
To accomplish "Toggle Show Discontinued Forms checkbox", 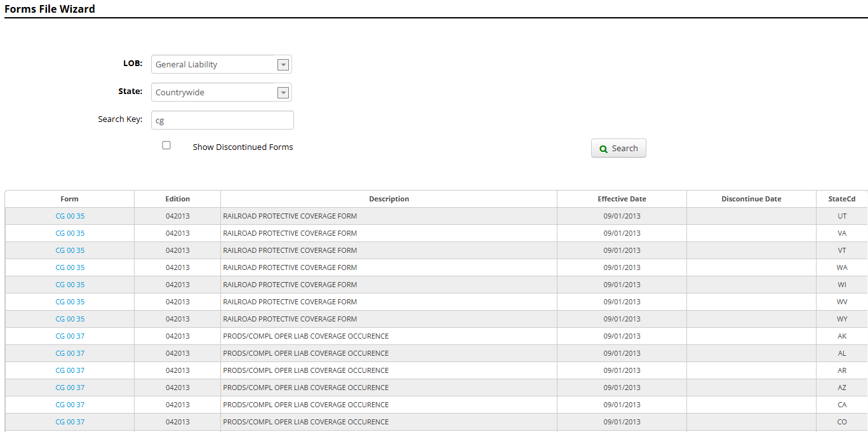I will (x=166, y=145).
